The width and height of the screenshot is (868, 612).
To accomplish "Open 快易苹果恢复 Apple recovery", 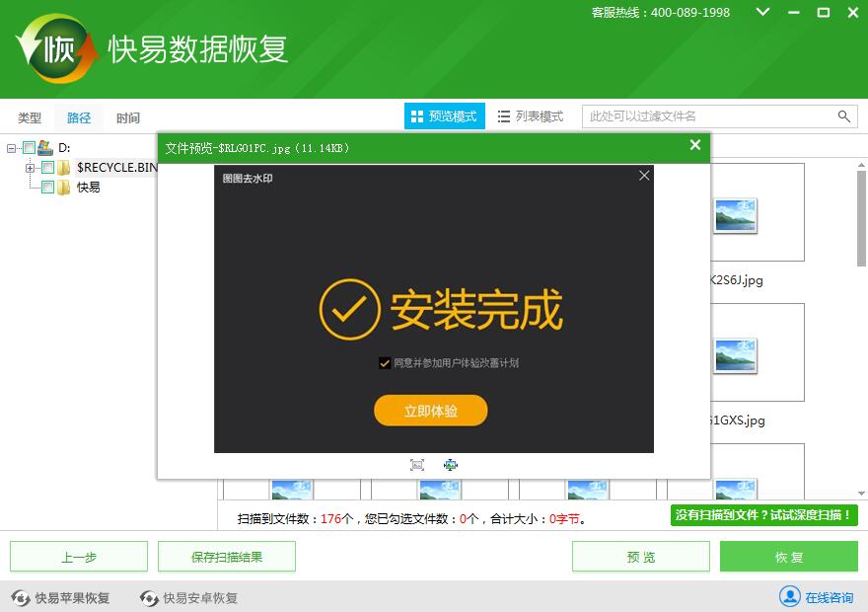I will (61, 598).
